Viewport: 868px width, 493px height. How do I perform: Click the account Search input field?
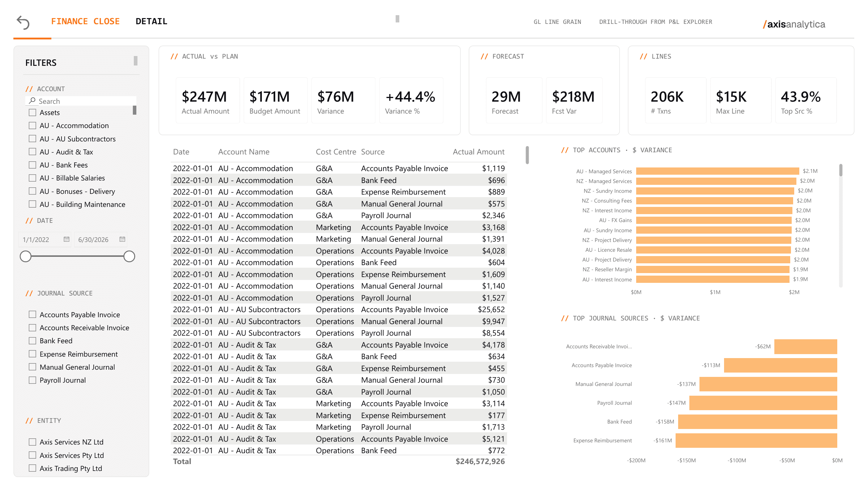81,101
